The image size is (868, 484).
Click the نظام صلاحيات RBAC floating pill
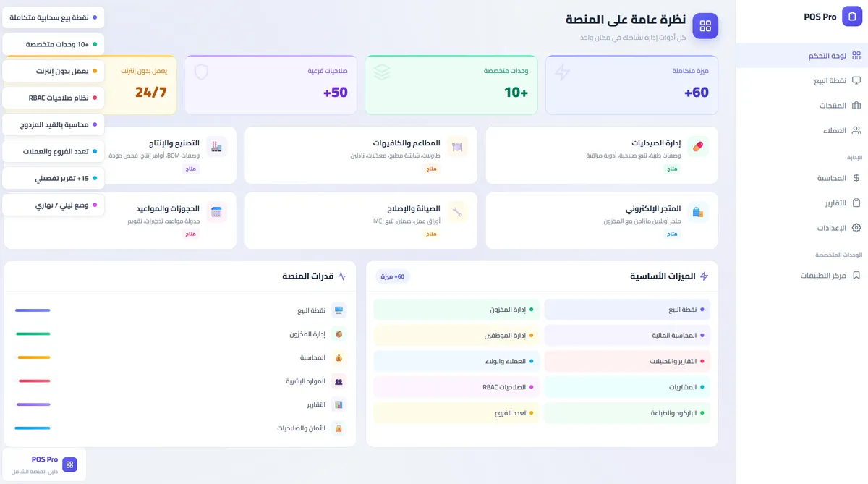(x=54, y=98)
